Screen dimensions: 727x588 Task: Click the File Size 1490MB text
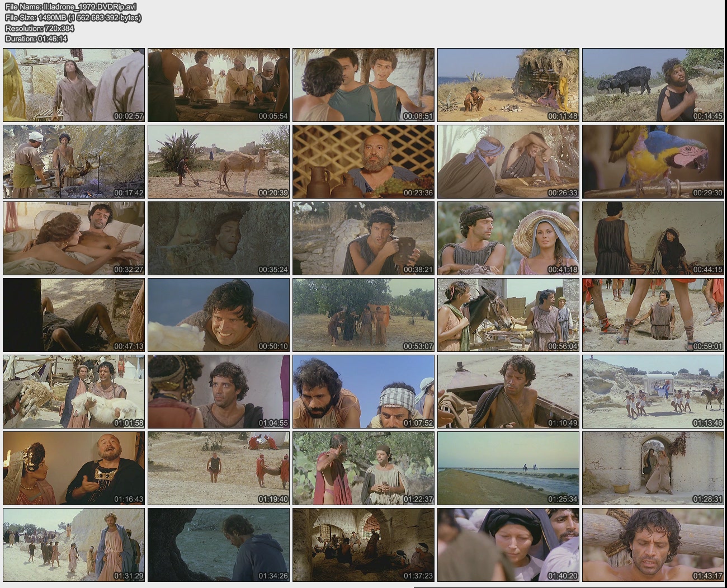click(x=73, y=17)
